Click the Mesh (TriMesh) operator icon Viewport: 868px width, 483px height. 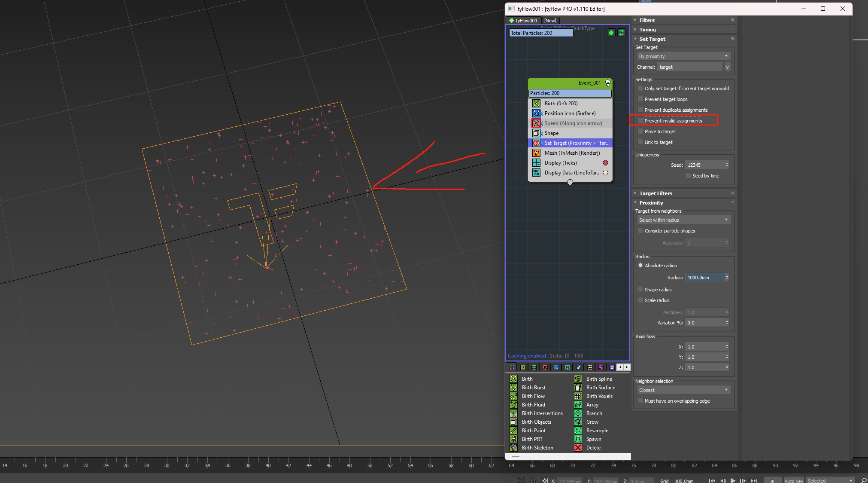point(536,153)
